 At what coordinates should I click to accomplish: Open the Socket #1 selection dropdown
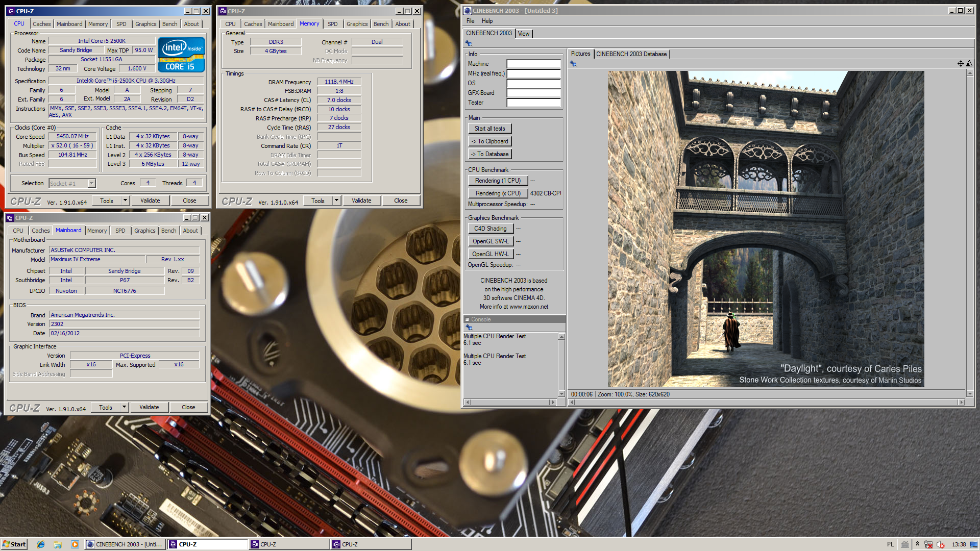[91, 183]
